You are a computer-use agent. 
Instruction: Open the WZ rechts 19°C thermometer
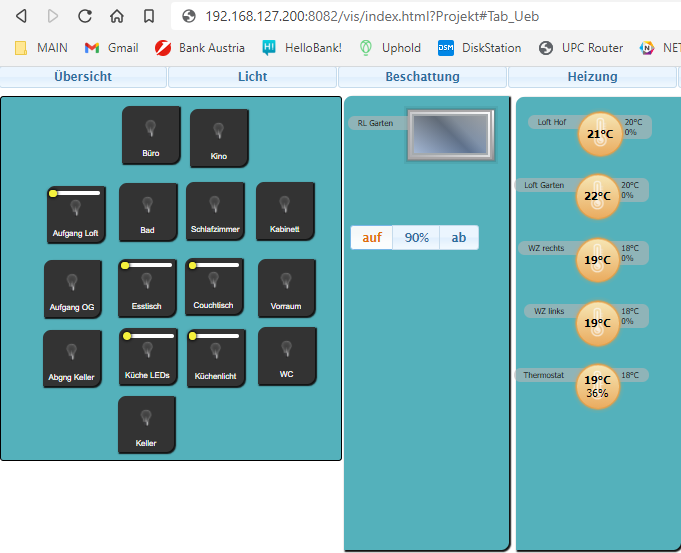coord(598,260)
